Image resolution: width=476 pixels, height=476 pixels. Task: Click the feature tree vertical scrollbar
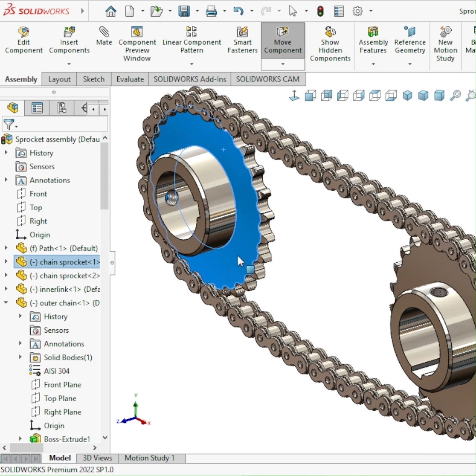point(104,176)
